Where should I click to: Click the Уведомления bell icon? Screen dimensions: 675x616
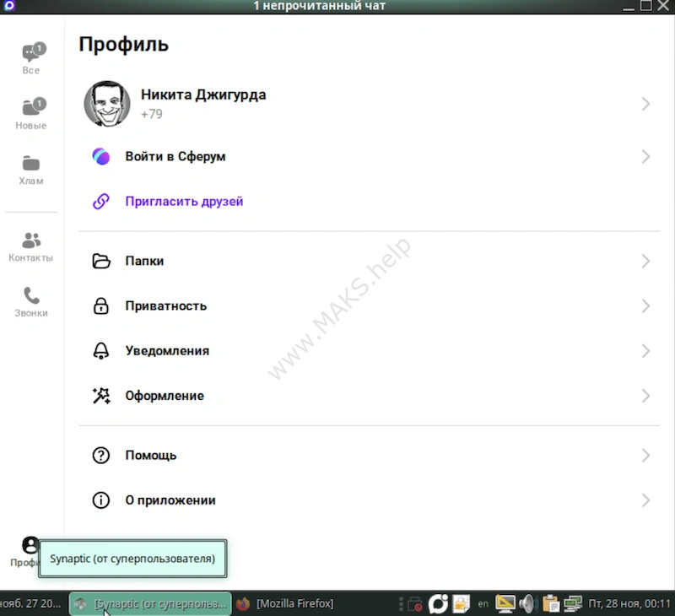[100, 350]
